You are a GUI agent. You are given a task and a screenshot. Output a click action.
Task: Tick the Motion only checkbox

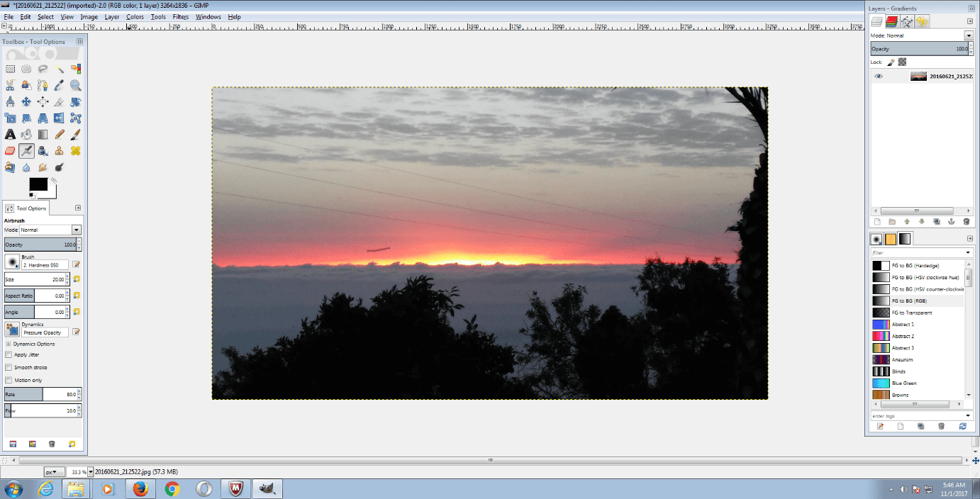point(9,380)
